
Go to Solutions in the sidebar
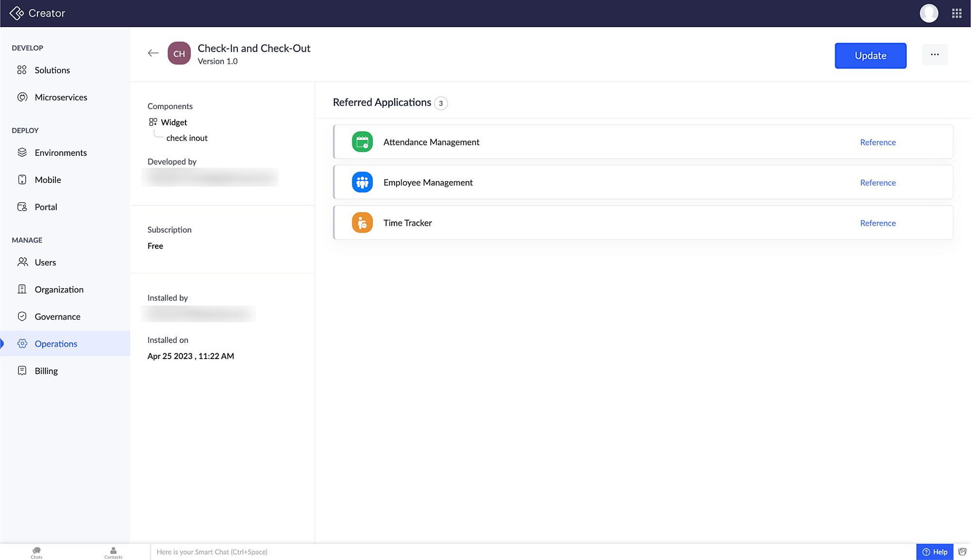52,70
